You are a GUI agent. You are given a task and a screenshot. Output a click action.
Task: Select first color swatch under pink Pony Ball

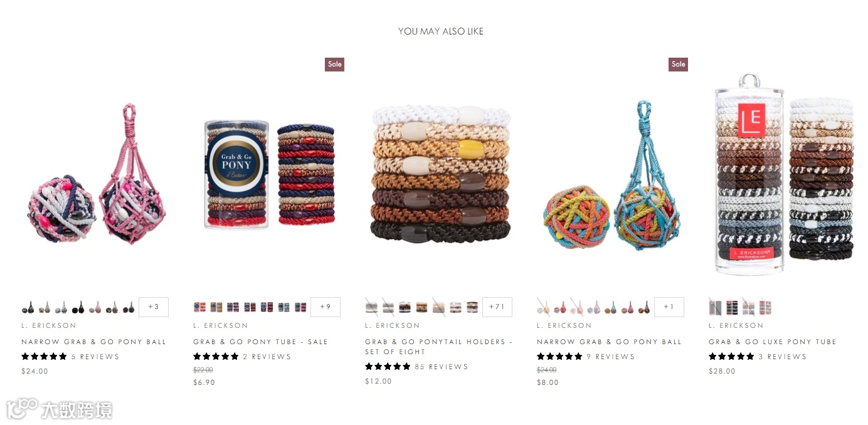click(28, 307)
